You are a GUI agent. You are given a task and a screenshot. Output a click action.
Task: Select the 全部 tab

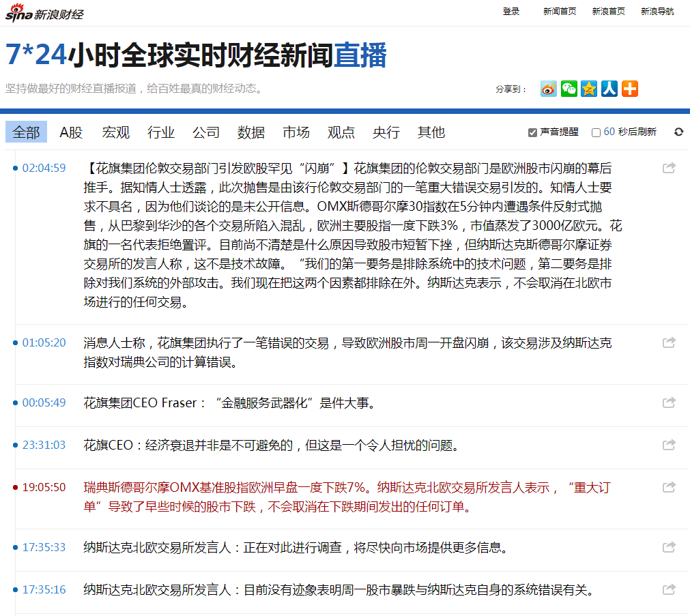(26, 132)
